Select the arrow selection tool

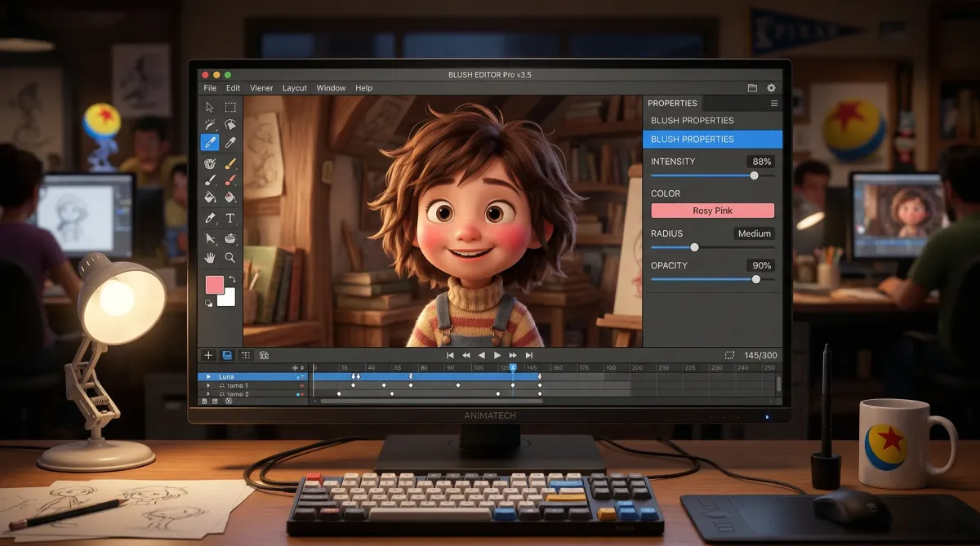(210, 107)
